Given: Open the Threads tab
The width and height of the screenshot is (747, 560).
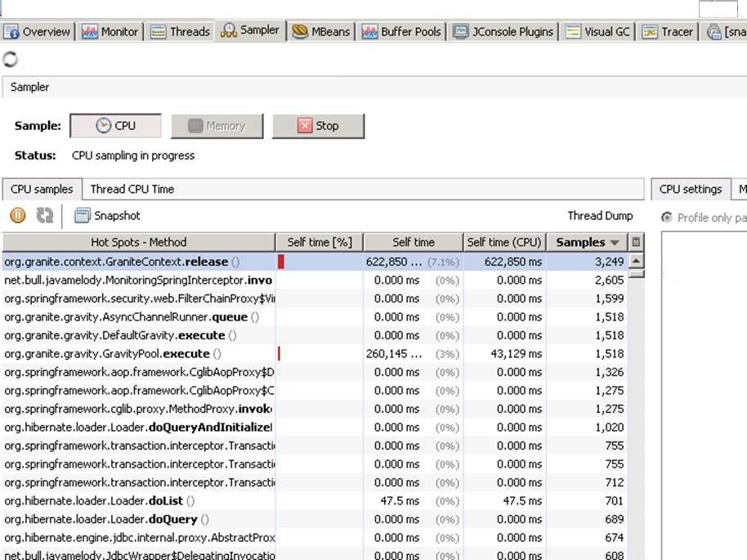Looking at the screenshot, I should 180,31.
